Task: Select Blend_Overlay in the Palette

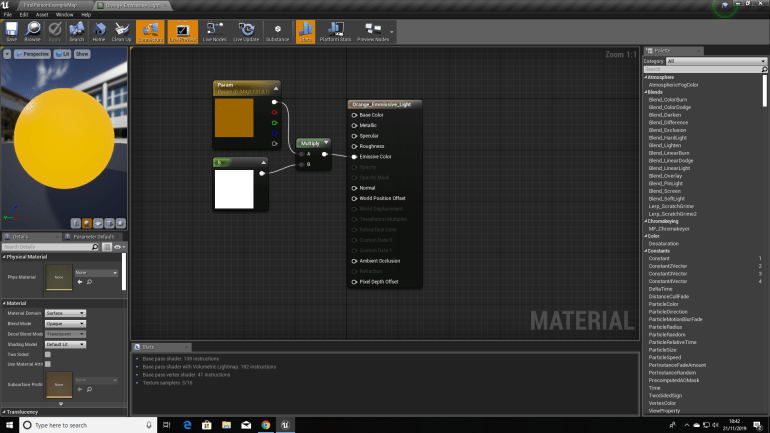Action: 665,176
